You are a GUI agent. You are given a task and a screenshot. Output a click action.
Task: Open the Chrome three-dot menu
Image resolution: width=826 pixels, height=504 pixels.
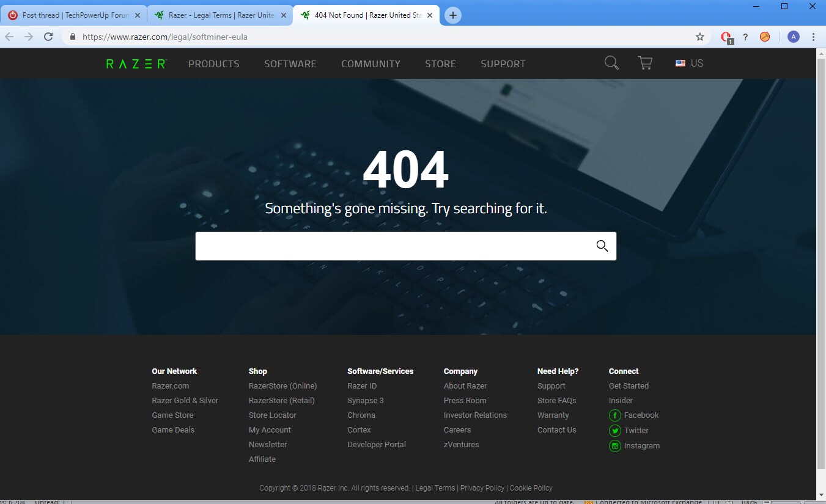pyautogui.click(x=814, y=37)
